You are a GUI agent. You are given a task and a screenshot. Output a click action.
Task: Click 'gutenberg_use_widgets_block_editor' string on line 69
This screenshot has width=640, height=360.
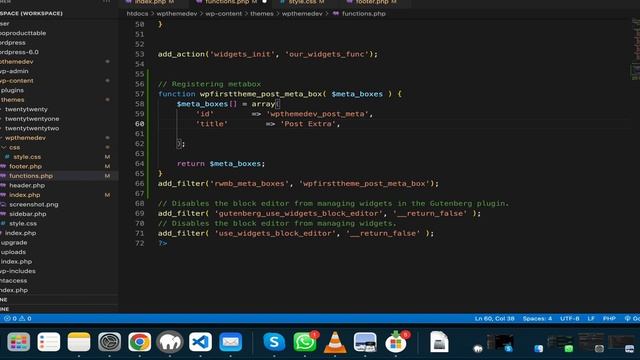click(x=298, y=213)
